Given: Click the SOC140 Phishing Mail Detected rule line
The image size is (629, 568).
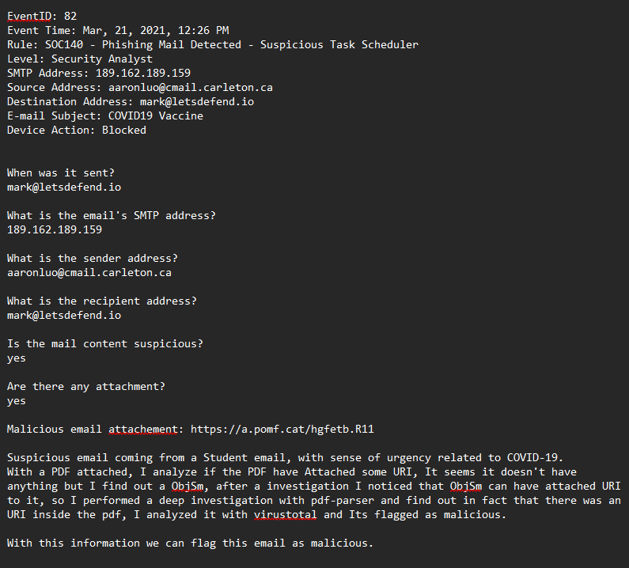Looking at the screenshot, I should 213,45.
